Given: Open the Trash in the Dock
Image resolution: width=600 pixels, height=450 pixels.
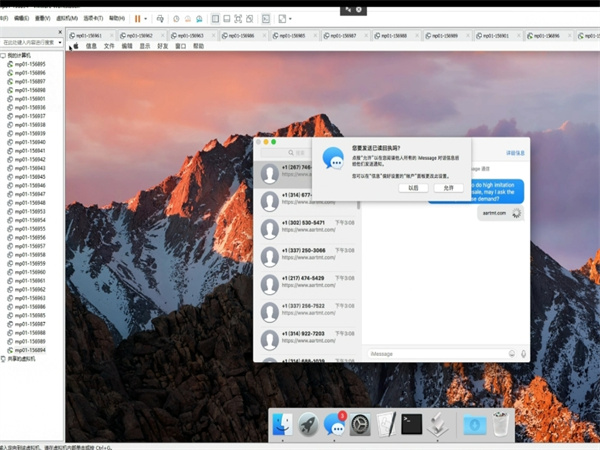Looking at the screenshot, I should coord(501,426).
